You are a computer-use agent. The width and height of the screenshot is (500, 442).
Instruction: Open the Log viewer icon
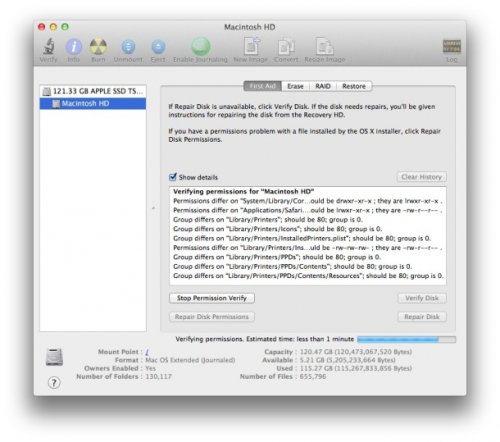[x=452, y=46]
